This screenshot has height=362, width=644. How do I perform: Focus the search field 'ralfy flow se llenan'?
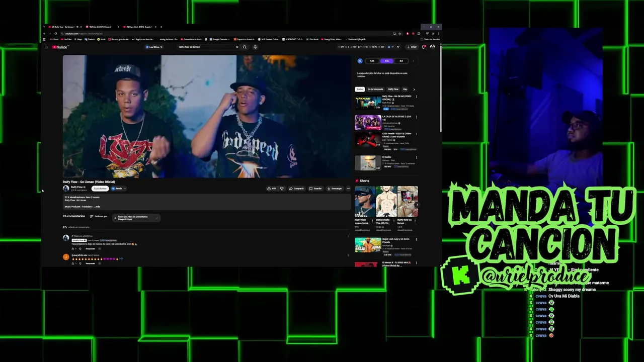[206, 47]
